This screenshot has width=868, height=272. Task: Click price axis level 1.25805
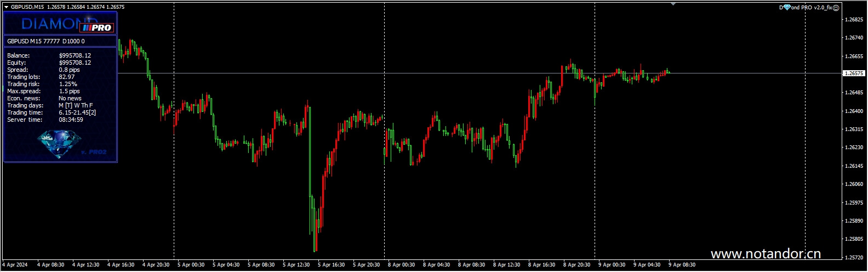pyautogui.click(x=855, y=239)
